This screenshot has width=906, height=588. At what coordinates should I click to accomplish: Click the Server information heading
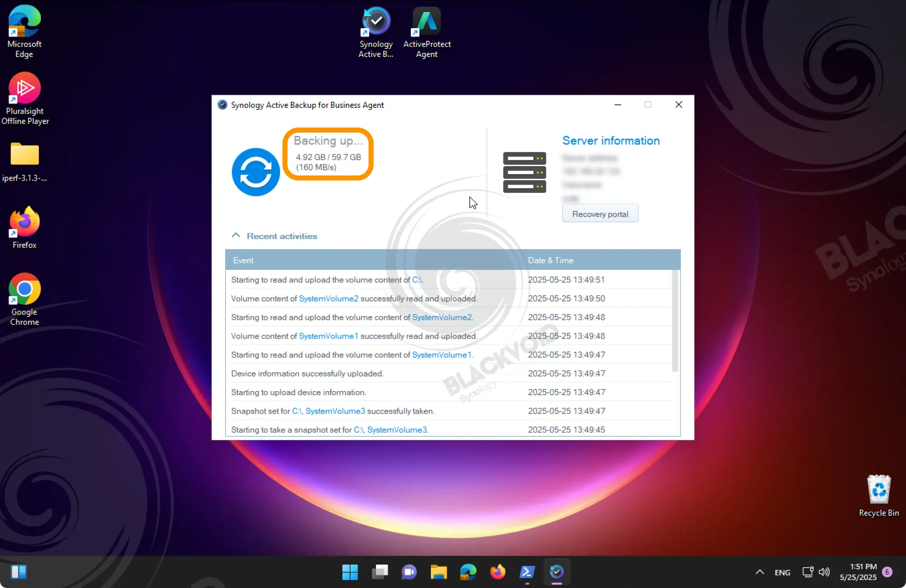point(611,141)
